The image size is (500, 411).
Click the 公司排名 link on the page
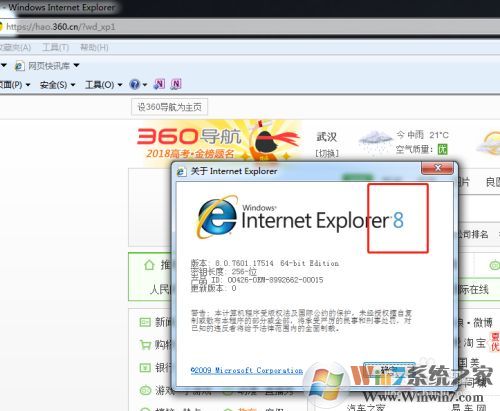(x=472, y=234)
